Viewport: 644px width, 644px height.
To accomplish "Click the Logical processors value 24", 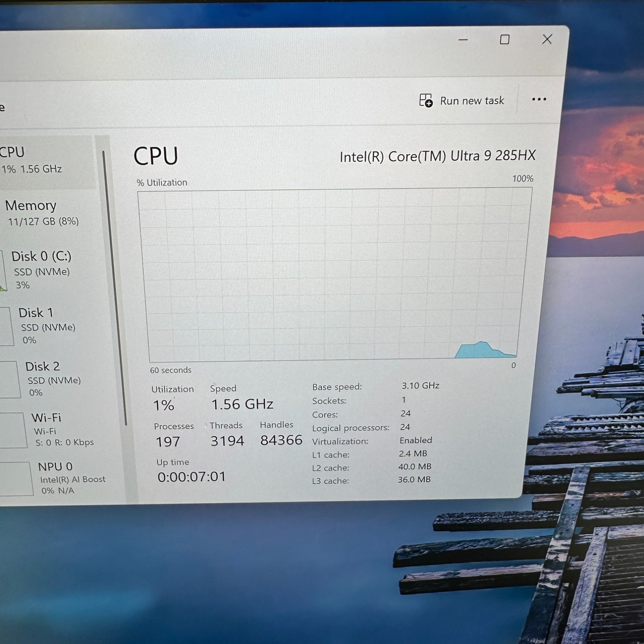I will tap(405, 427).
